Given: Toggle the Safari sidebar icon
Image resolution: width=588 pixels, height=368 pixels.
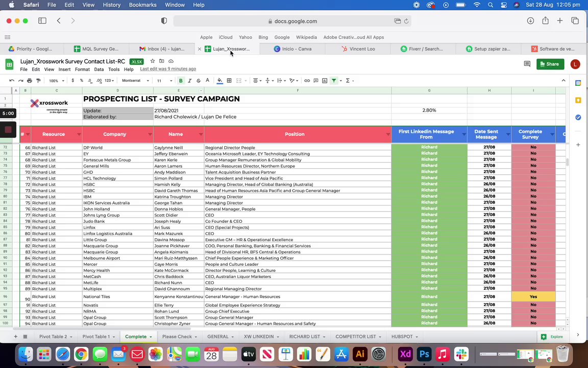Looking at the screenshot, I should tap(42, 21).
